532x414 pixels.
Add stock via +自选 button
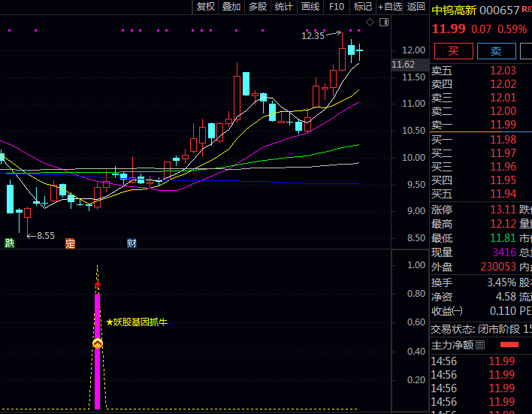pyautogui.click(x=390, y=7)
